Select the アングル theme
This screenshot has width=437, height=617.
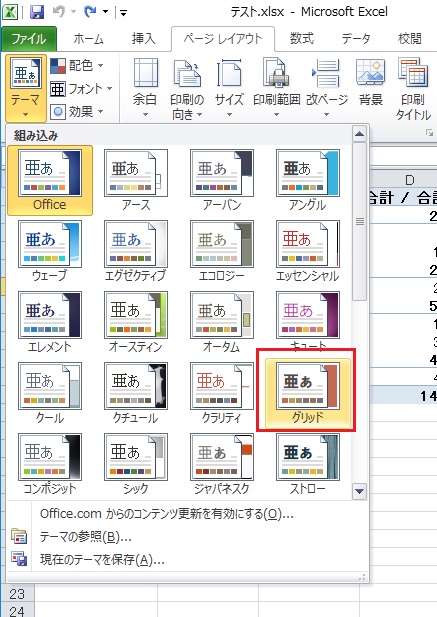[308, 180]
